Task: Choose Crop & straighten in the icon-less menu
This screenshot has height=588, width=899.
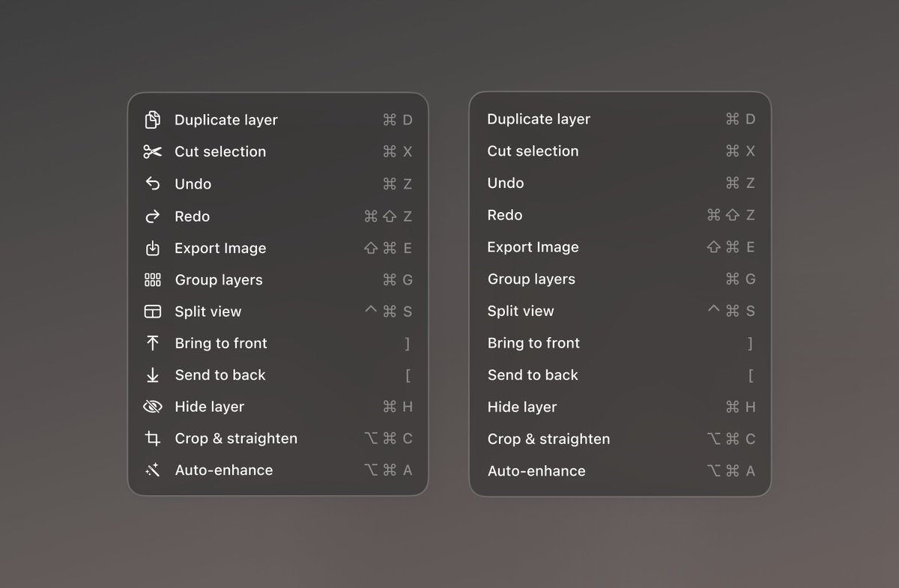Action: pyautogui.click(x=620, y=439)
